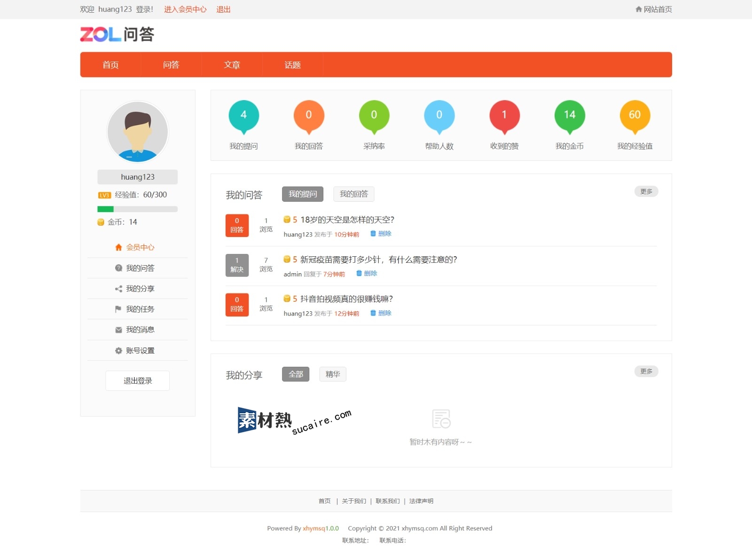Click trash icon to delete the 18岁的天空 question

tap(373, 234)
